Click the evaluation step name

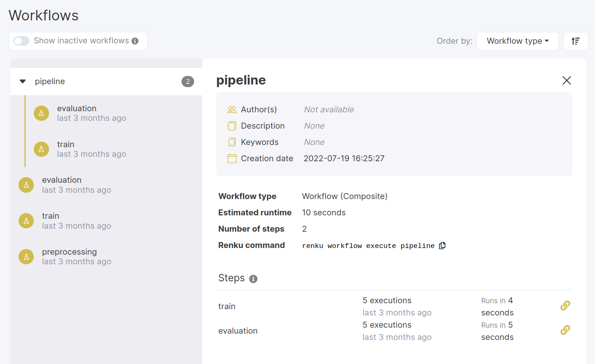(x=238, y=331)
